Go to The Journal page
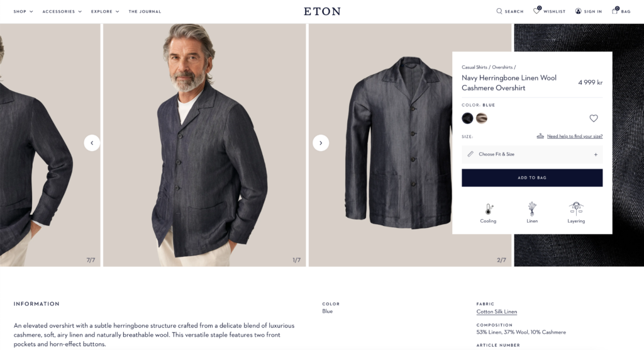 (145, 11)
